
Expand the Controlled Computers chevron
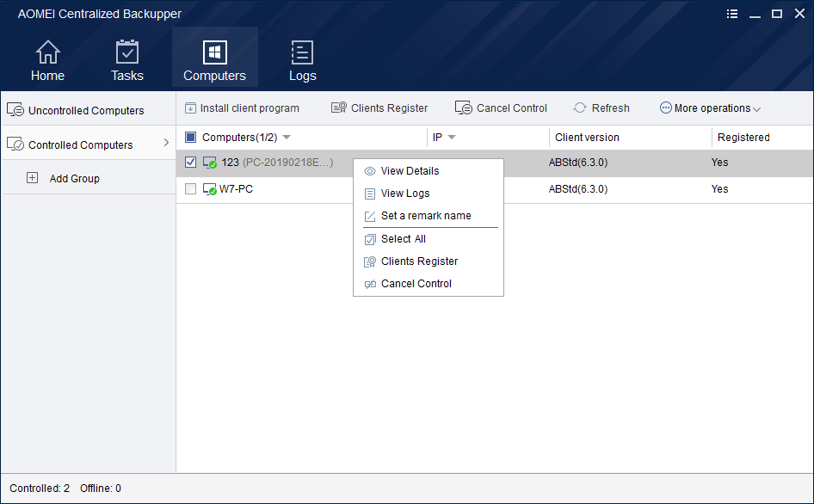[166, 142]
